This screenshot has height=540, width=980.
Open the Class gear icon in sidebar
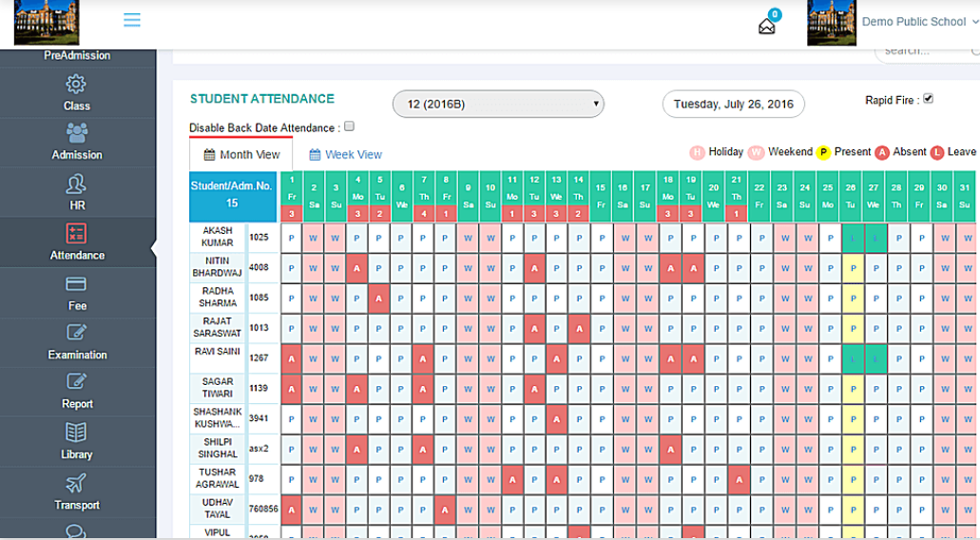point(77,85)
